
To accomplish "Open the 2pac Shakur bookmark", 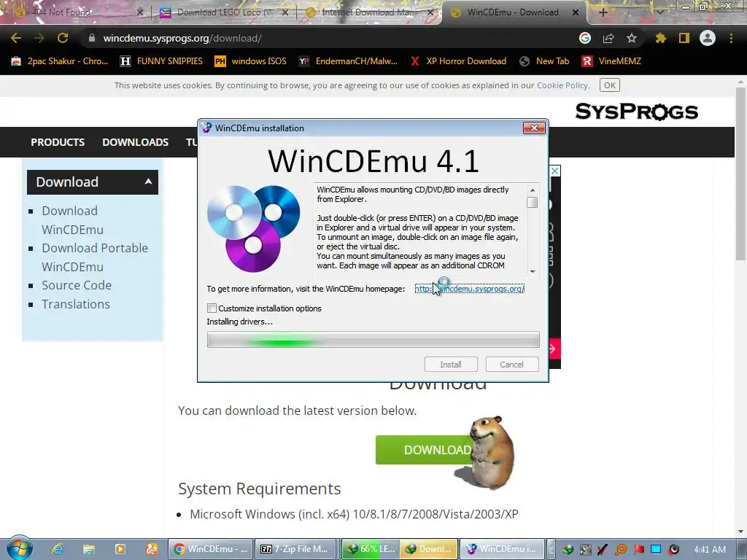I will click(60, 61).
